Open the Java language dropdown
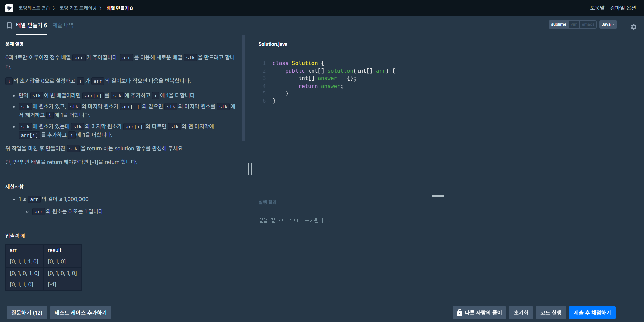 click(608, 24)
